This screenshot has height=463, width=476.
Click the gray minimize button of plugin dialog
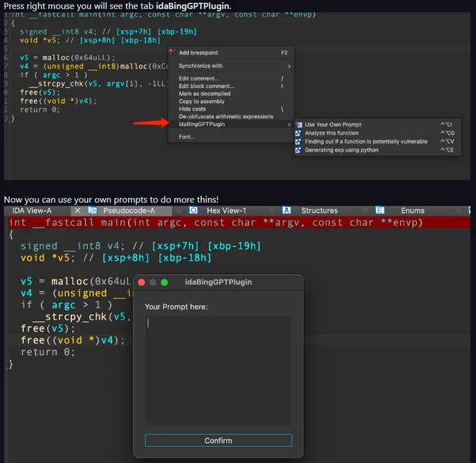click(x=153, y=283)
